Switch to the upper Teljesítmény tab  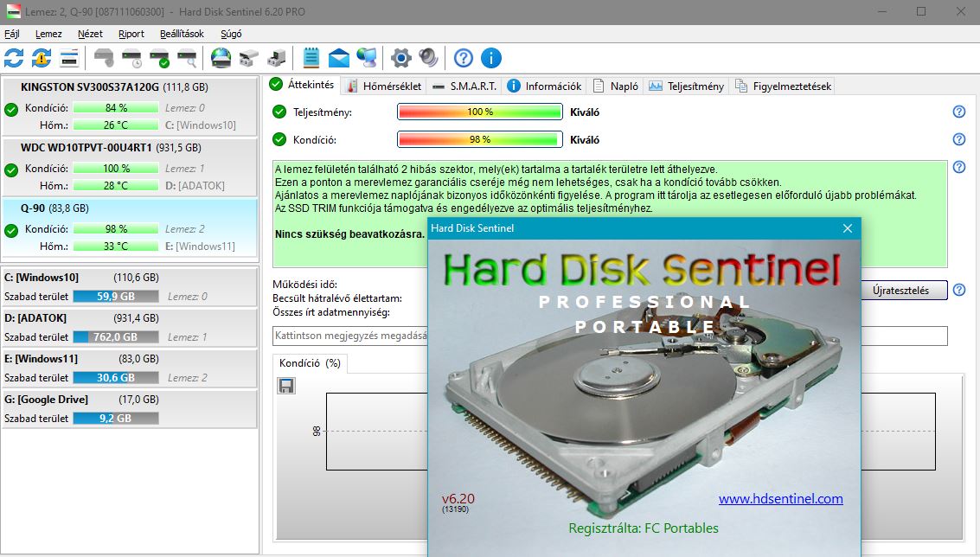(x=686, y=86)
